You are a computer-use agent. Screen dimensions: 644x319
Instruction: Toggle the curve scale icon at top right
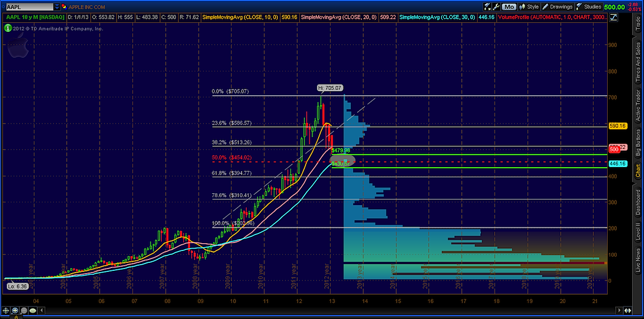click(x=613, y=17)
